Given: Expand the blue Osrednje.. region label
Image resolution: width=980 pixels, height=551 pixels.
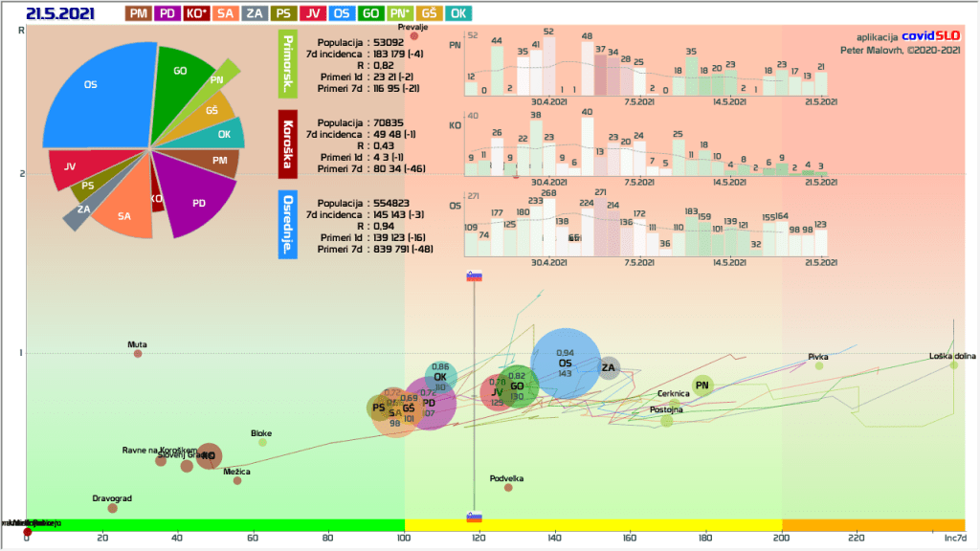Looking at the screenshot, I should pyautogui.click(x=287, y=224).
